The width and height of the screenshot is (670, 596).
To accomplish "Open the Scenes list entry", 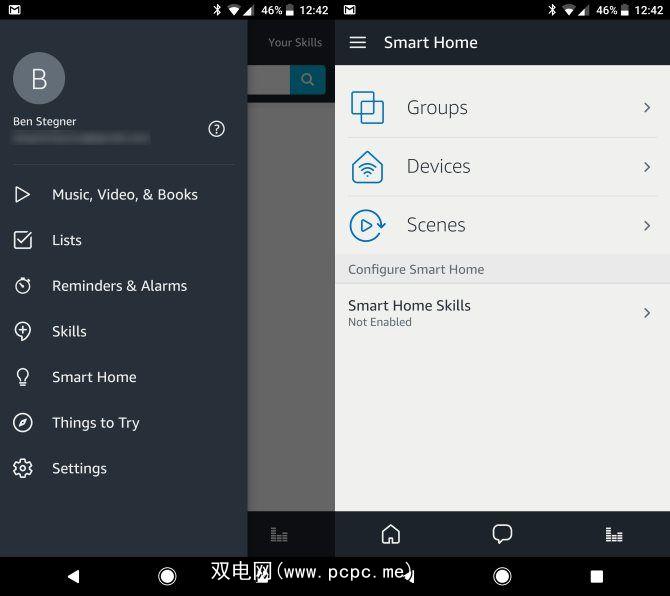I will 502,225.
